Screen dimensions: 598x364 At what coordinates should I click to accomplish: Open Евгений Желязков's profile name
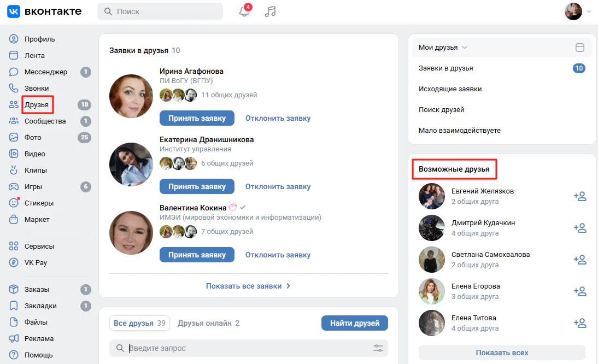tap(483, 191)
